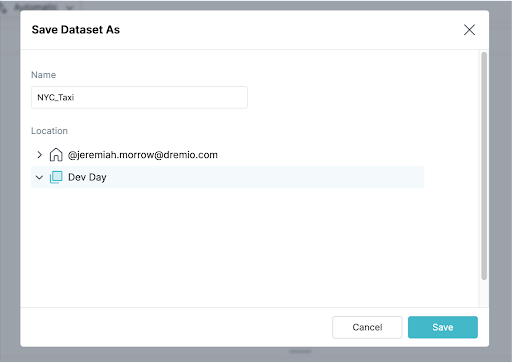Focus the Name field containing NYC_Taxi
The width and height of the screenshot is (512, 362).
[x=139, y=97]
